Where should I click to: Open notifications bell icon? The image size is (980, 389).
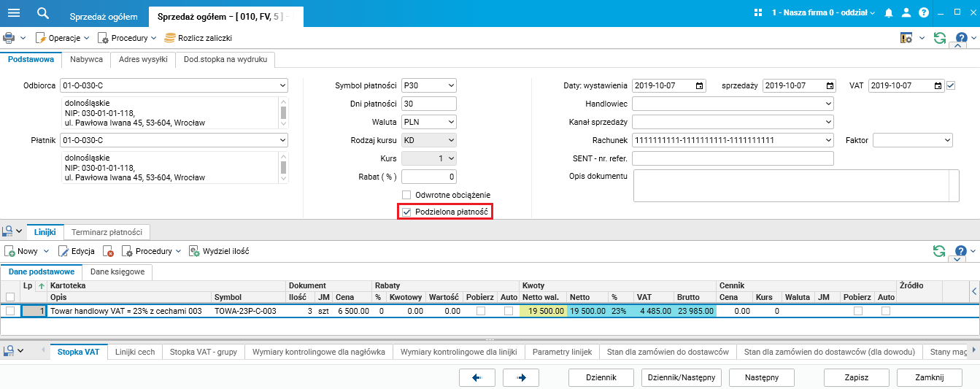click(x=888, y=13)
